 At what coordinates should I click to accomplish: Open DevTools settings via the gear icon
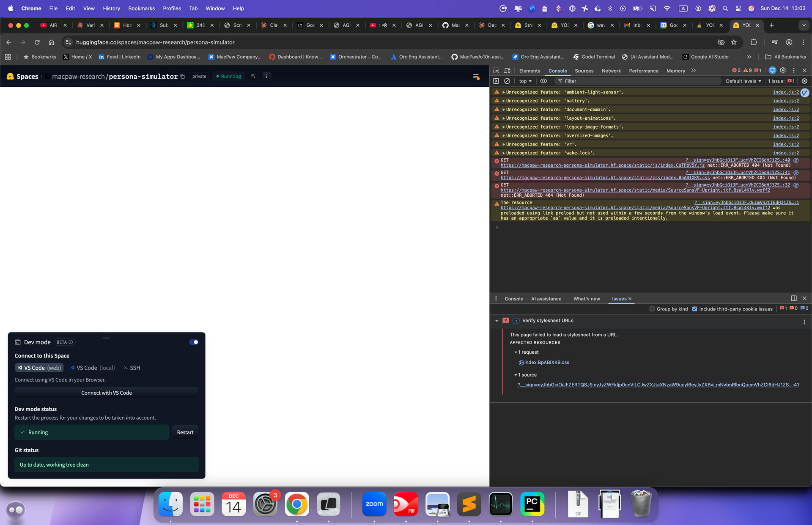[x=783, y=71]
